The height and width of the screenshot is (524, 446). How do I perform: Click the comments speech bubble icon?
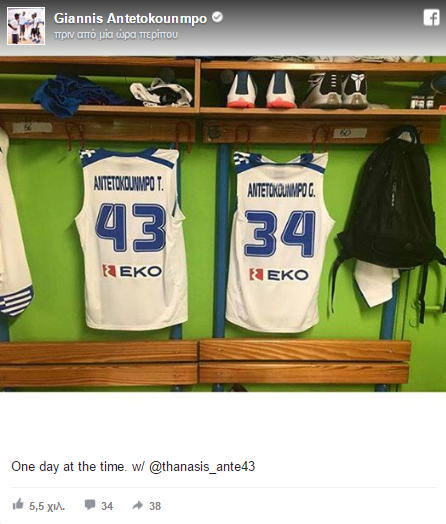(x=90, y=505)
